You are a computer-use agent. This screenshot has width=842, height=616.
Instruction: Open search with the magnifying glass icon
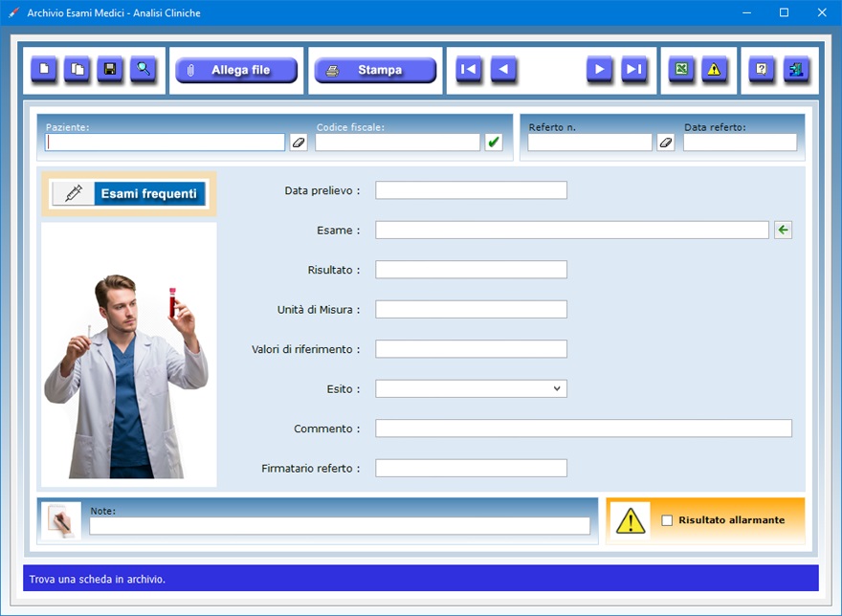144,70
